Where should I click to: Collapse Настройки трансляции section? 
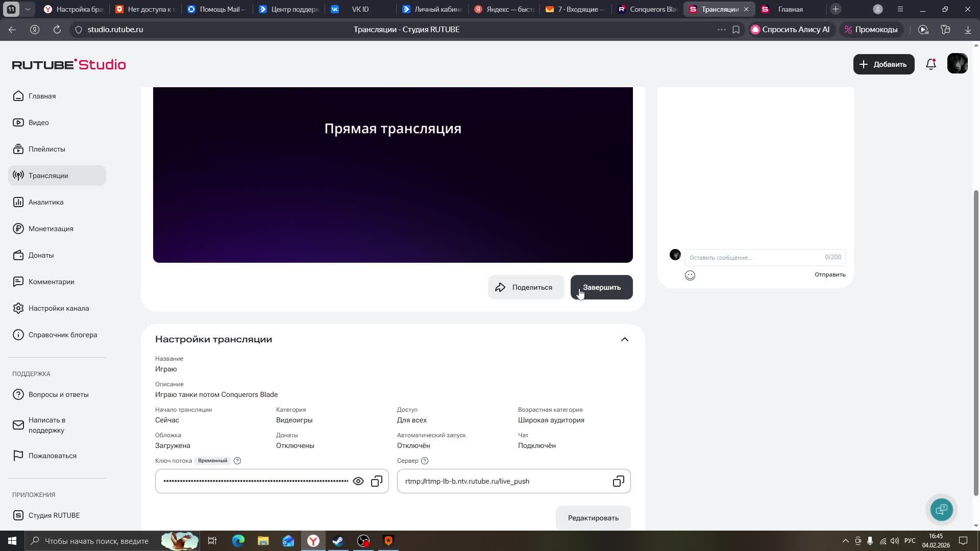click(625, 339)
